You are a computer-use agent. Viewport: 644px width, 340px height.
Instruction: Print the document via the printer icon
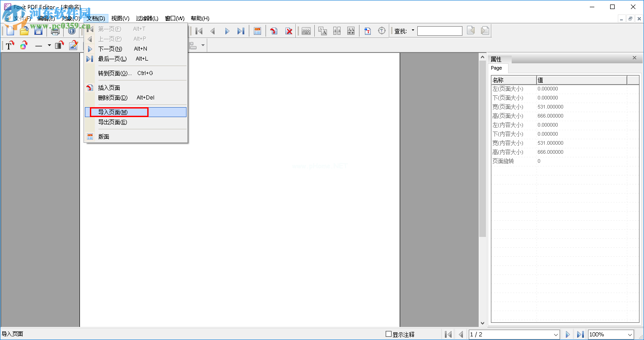(55, 31)
